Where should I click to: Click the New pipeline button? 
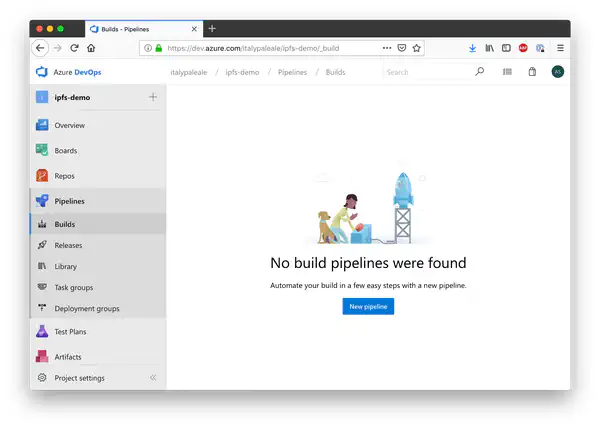point(368,306)
